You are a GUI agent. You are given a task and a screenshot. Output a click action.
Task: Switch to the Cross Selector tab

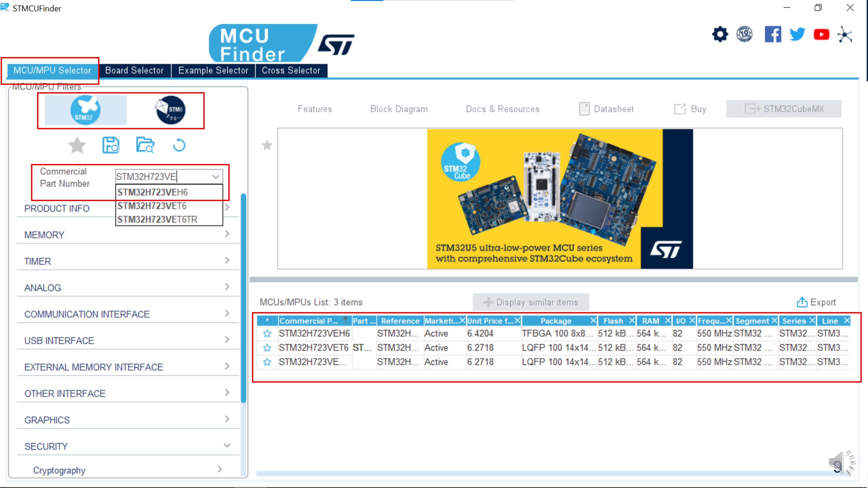pyautogui.click(x=291, y=70)
